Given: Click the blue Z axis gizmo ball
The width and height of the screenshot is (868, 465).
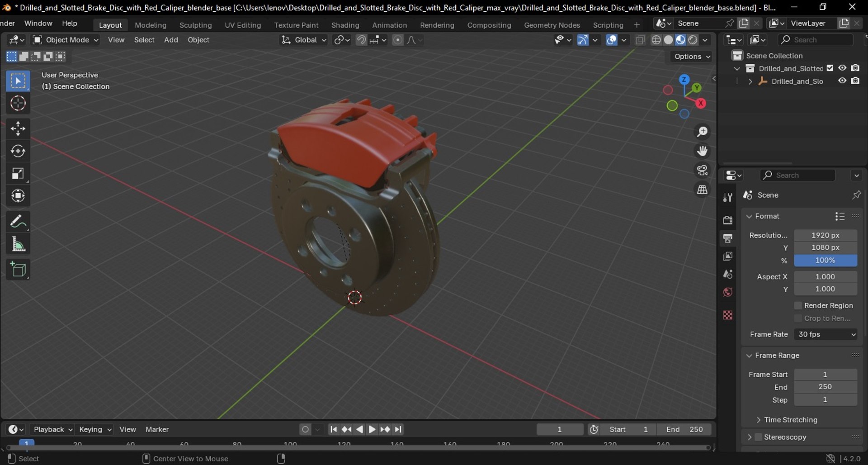Looking at the screenshot, I should click(x=684, y=80).
